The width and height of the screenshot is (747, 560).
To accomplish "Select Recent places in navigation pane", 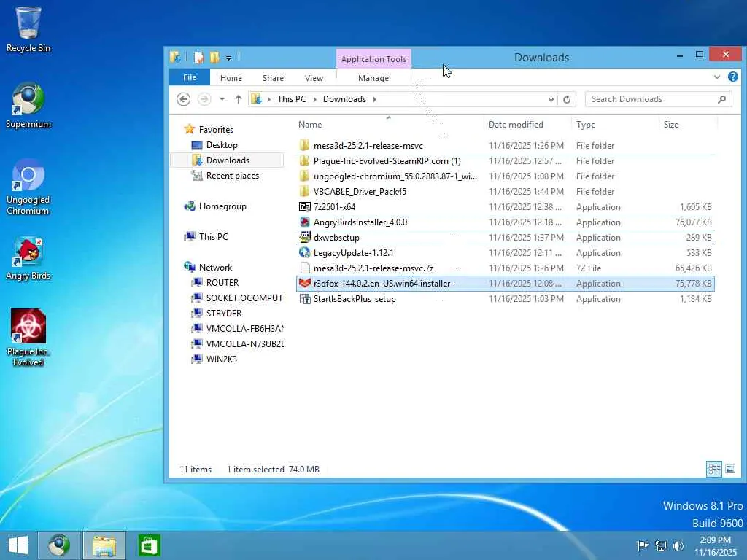I will (233, 175).
